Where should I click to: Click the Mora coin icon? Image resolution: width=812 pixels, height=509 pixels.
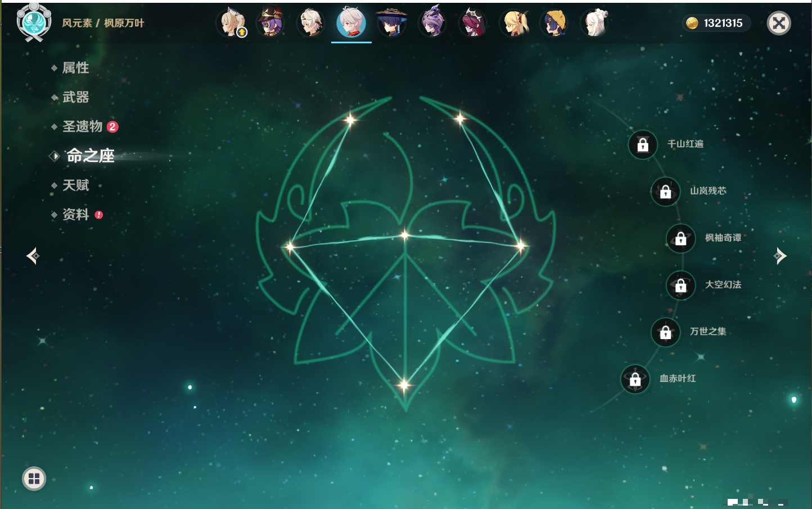point(692,23)
